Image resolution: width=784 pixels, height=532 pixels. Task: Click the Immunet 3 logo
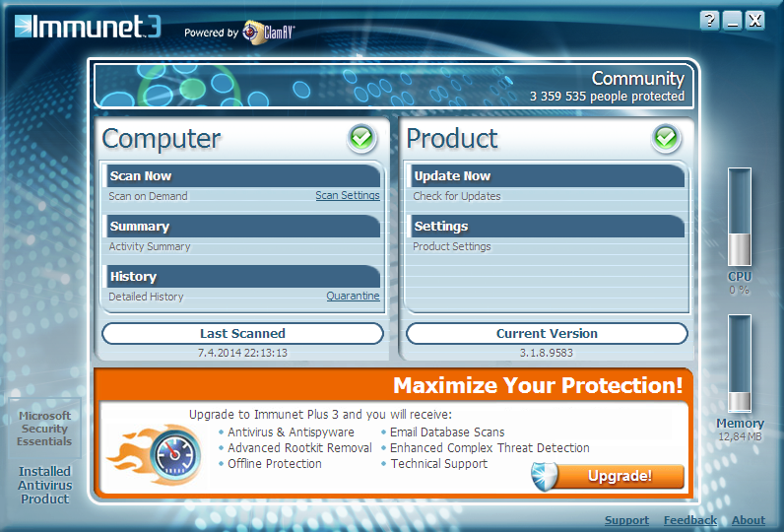(88, 27)
